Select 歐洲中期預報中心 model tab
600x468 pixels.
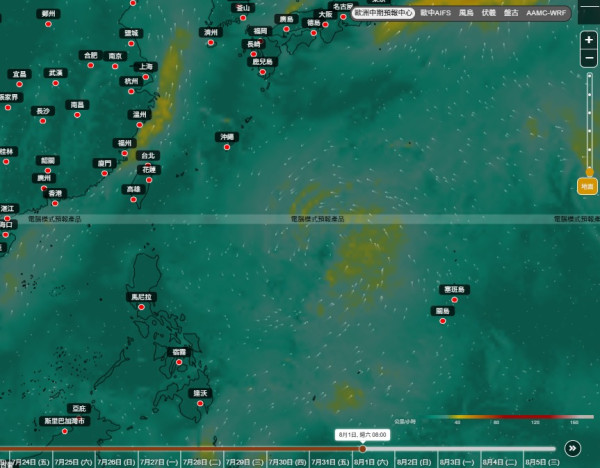(383, 13)
